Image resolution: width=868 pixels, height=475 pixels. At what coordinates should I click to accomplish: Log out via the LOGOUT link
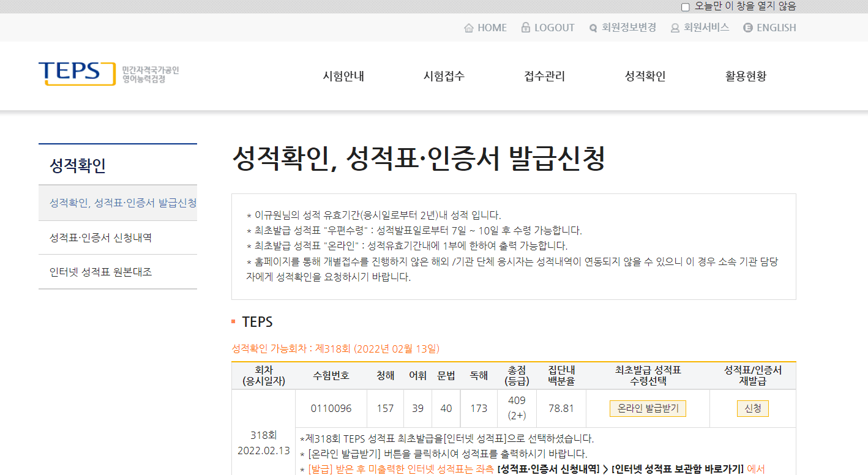(x=555, y=28)
